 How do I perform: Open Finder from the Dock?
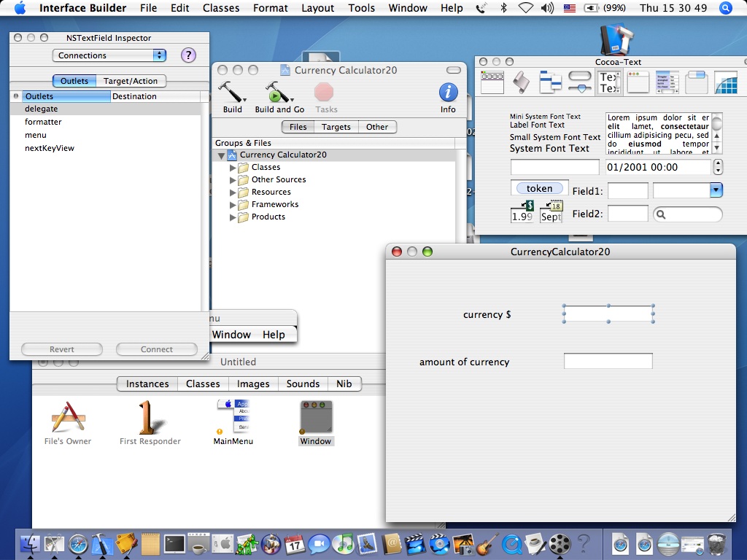pyautogui.click(x=30, y=543)
